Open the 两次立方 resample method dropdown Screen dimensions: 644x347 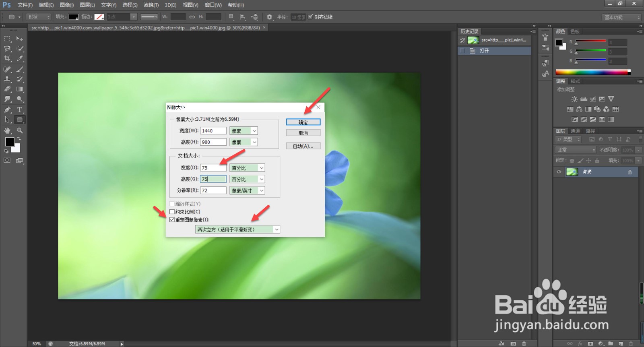[237, 229]
